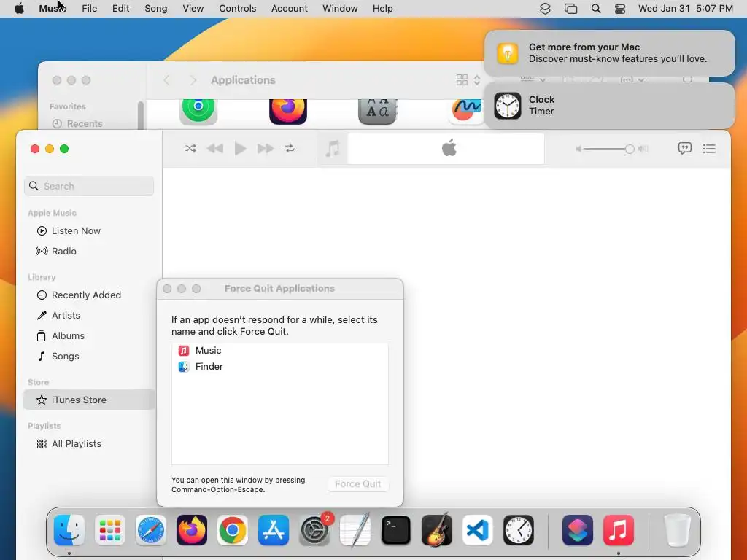Launch Firefox from the Dock
Screen dimensions: 747x560
(192, 530)
